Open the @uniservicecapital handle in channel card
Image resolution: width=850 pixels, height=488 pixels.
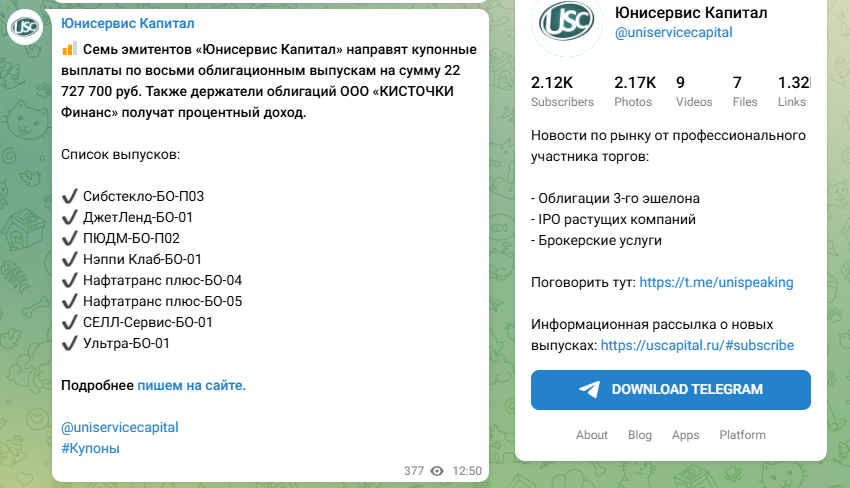673,33
